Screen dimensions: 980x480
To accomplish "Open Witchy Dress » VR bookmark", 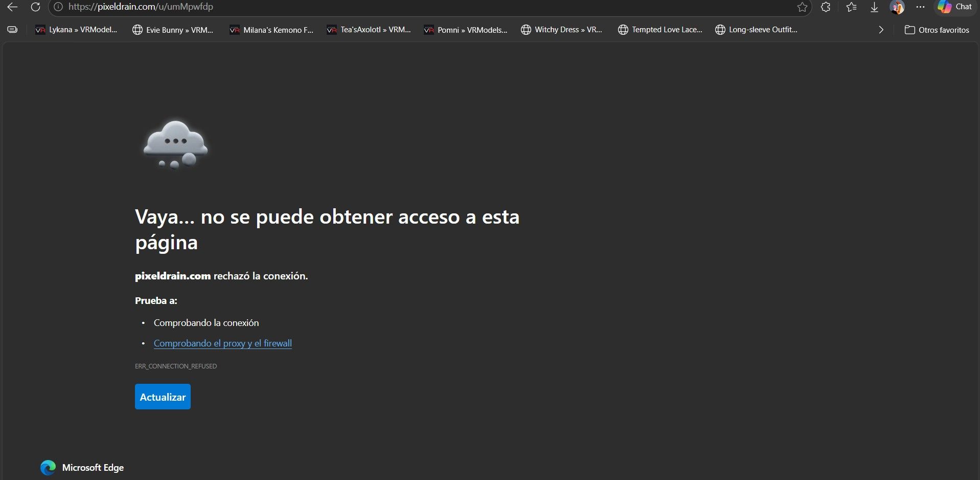I will [562, 30].
